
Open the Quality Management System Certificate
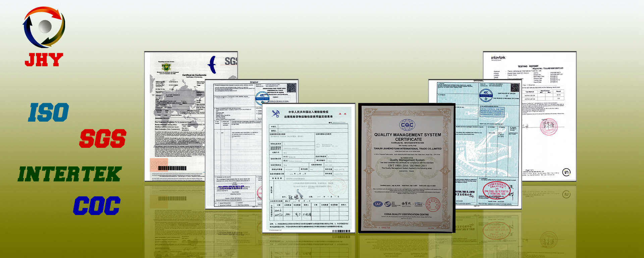(407, 168)
